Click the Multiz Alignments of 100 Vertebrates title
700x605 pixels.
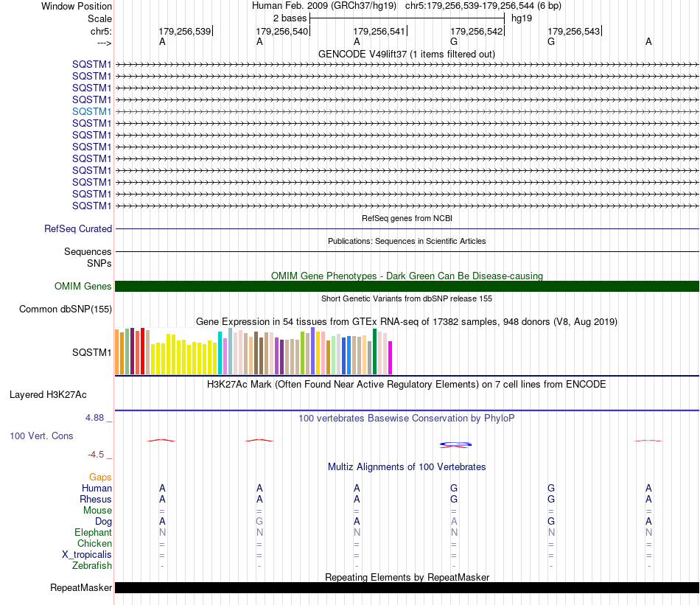coord(407,467)
